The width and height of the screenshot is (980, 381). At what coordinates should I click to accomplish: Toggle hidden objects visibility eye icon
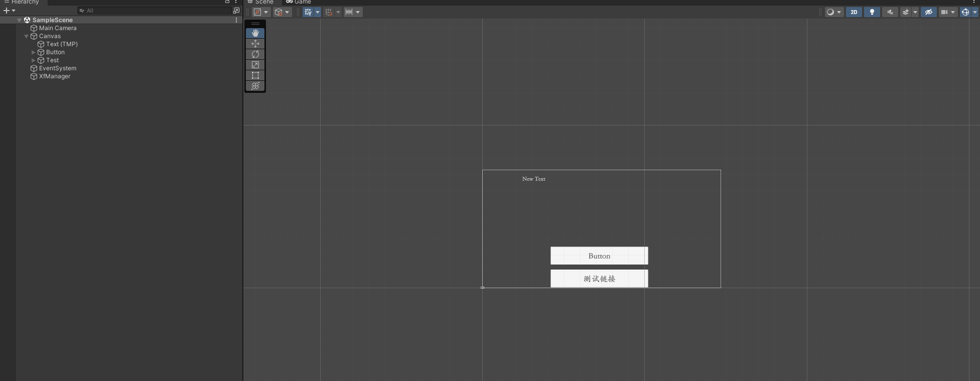point(929,12)
